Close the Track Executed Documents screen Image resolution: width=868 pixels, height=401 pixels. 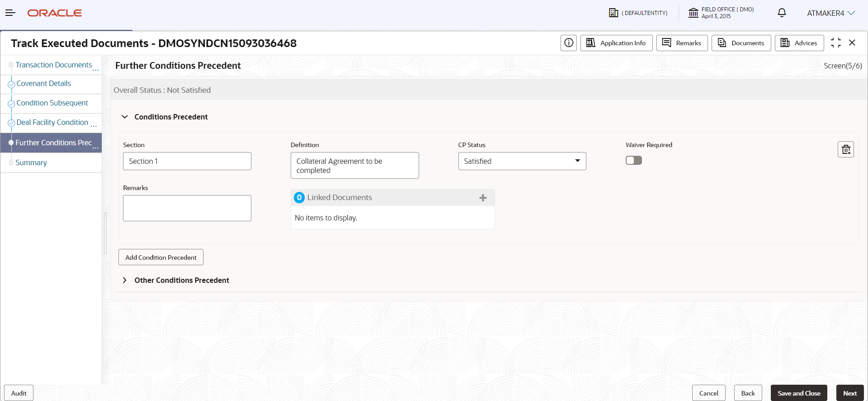(x=852, y=43)
